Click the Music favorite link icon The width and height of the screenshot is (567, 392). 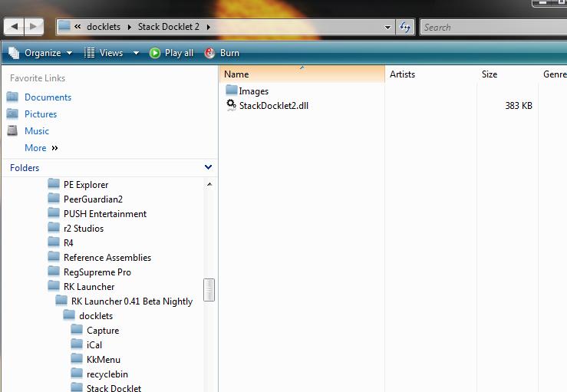pos(12,130)
